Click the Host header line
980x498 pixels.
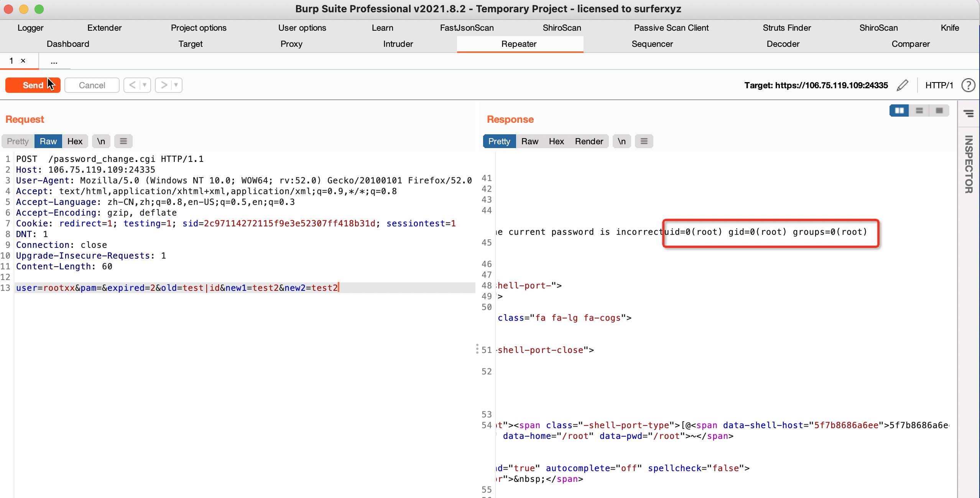click(x=86, y=170)
